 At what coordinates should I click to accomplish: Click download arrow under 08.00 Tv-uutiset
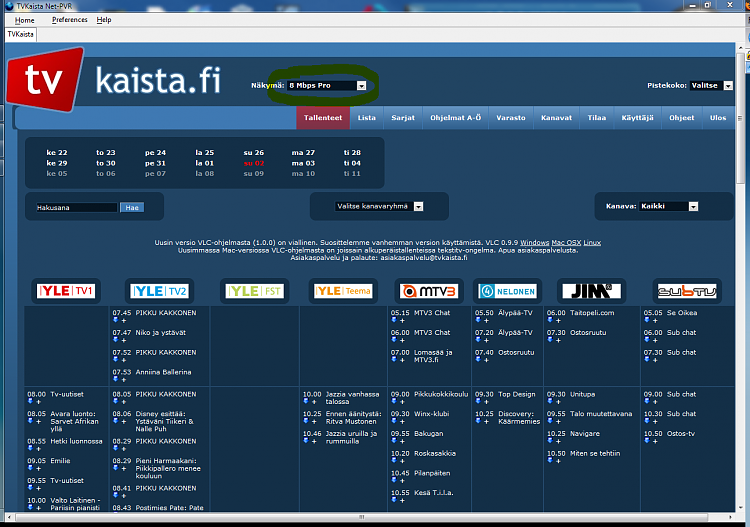coord(30,402)
